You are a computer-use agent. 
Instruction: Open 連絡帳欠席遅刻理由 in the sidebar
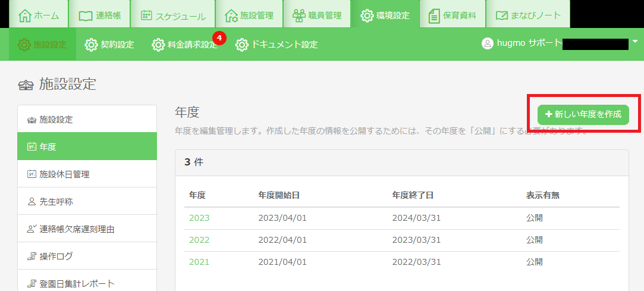pyautogui.click(x=87, y=229)
